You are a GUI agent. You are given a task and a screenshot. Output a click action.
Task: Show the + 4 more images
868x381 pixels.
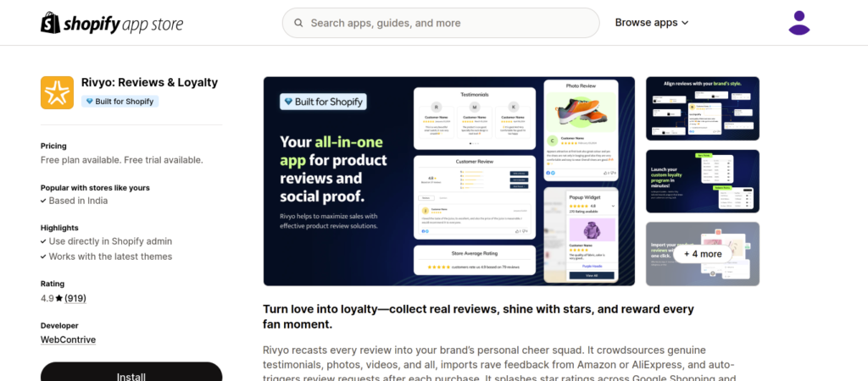coord(703,254)
